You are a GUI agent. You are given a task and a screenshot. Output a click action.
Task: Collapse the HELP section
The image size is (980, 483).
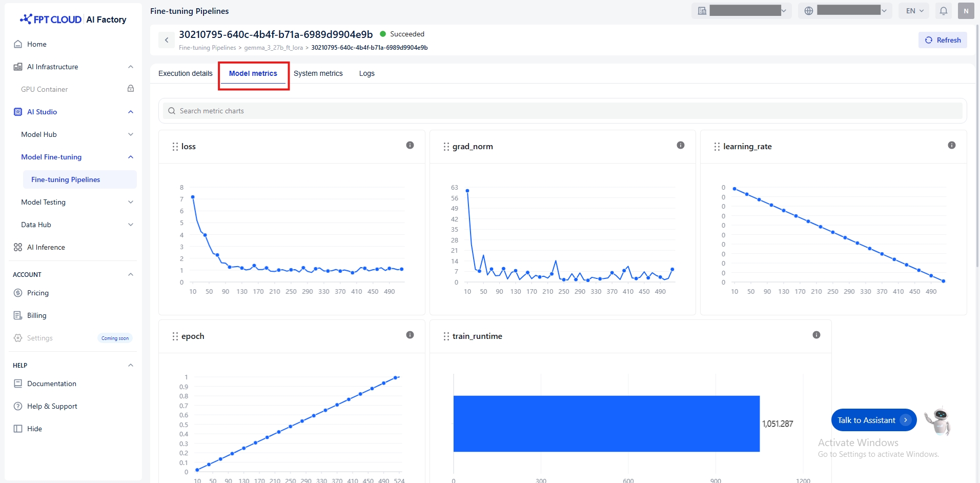point(131,365)
